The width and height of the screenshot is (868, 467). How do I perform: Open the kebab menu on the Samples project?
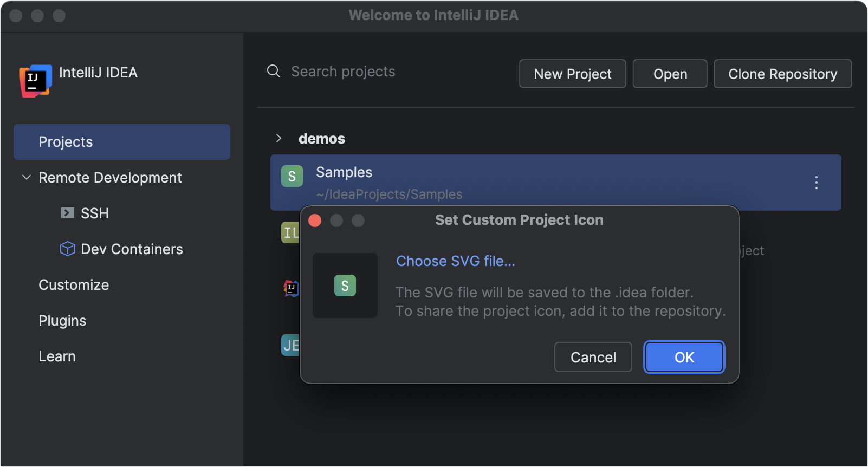[816, 183]
